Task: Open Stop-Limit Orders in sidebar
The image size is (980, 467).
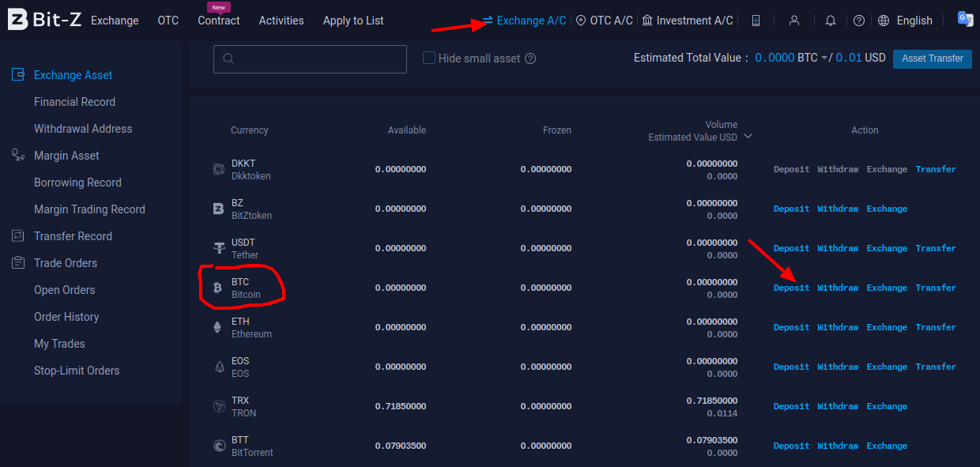Action: [77, 371]
